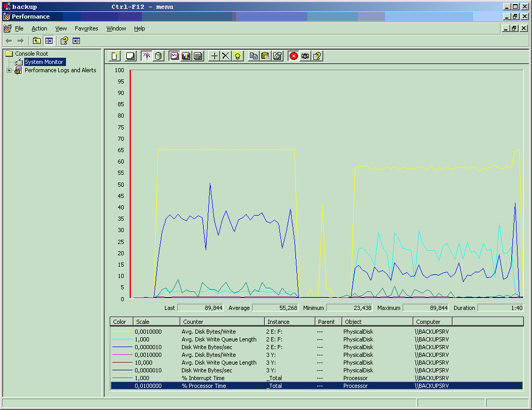This screenshot has width=532, height=410.
Task: Click the Add counter plus icon
Action: coord(214,56)
